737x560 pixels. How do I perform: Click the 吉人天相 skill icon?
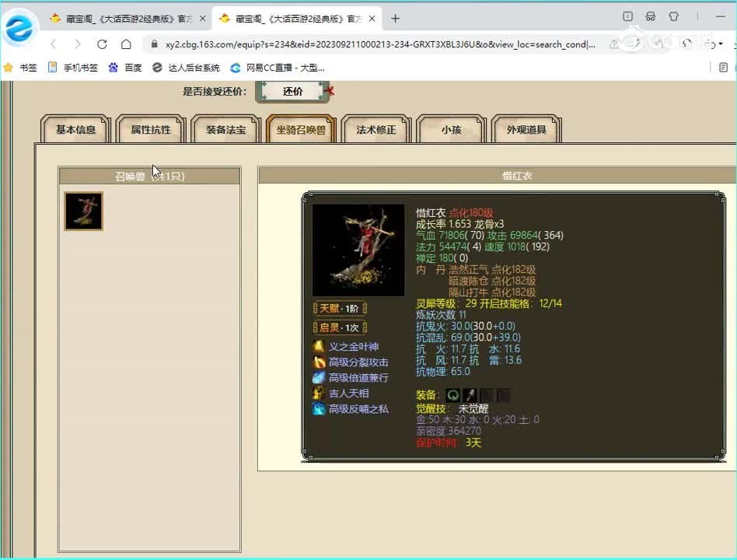click(319, 393)
